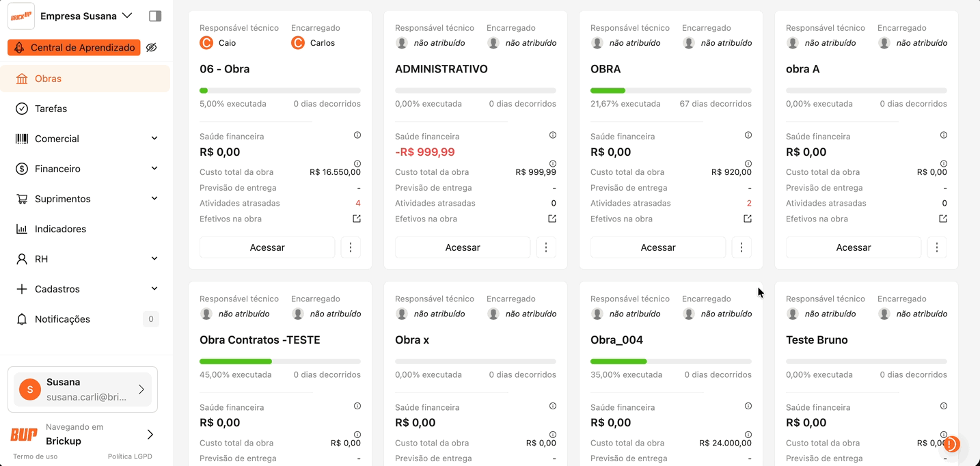
Task: Go to Tarefas in sidebar
Action: point(51,109)
